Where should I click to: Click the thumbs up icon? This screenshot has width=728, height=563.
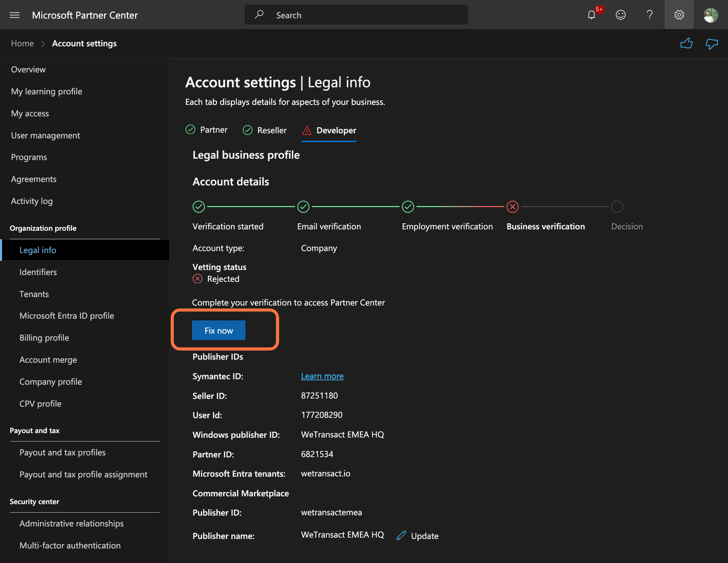coord(686,44)
